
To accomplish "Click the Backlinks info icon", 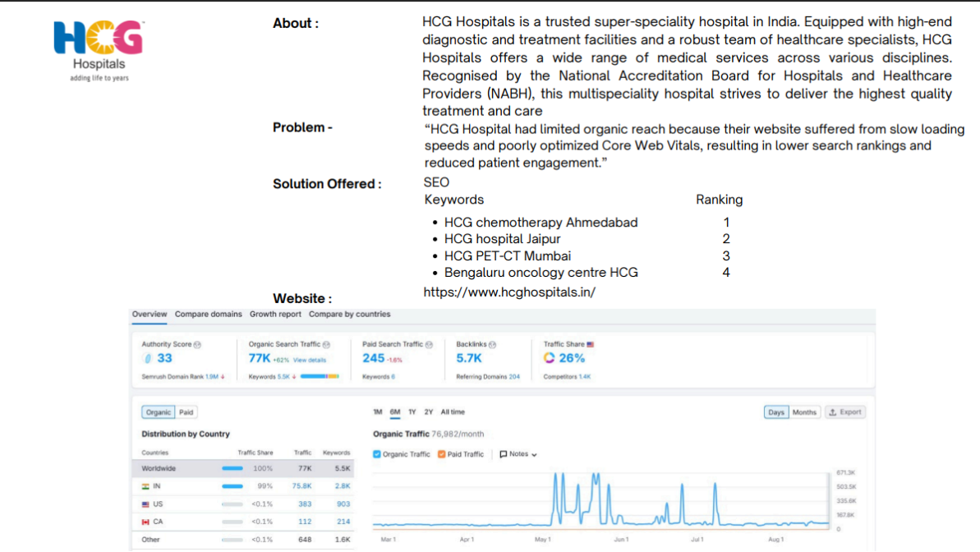I will pos(493,344).
